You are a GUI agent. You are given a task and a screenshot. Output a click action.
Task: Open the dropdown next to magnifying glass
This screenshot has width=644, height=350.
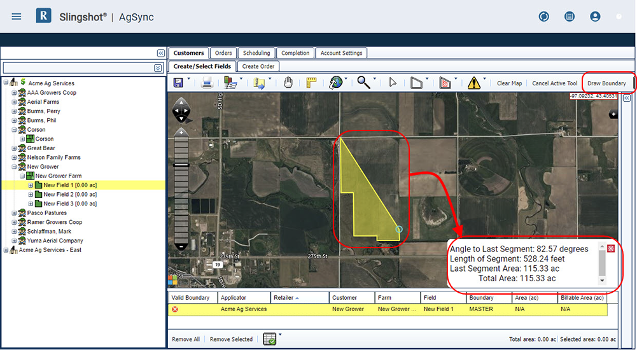[375, 78]
